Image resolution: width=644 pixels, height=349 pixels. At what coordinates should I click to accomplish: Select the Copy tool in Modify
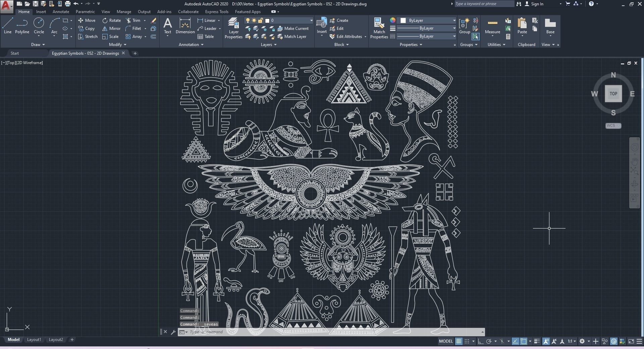coord(87,29)
